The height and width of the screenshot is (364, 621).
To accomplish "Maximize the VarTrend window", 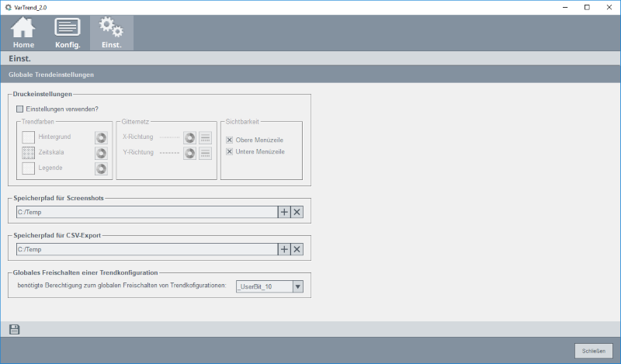I will pyautogui.click(x=587, y=7).
